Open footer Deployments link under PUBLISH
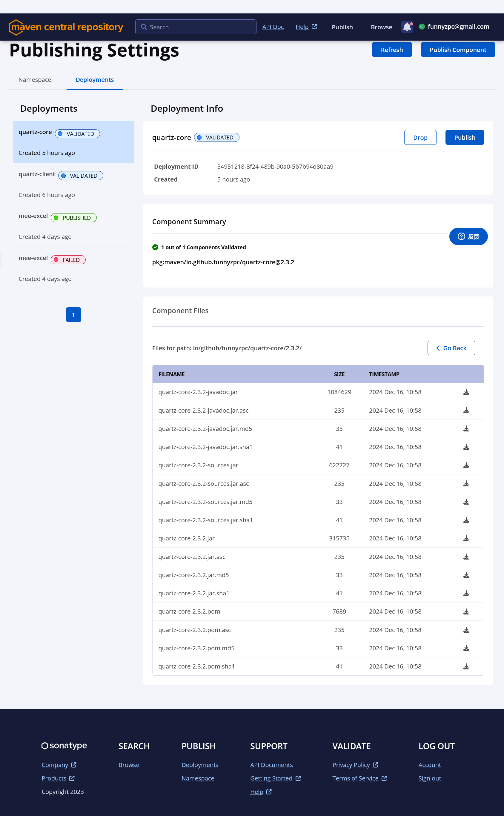 (200, 765)
